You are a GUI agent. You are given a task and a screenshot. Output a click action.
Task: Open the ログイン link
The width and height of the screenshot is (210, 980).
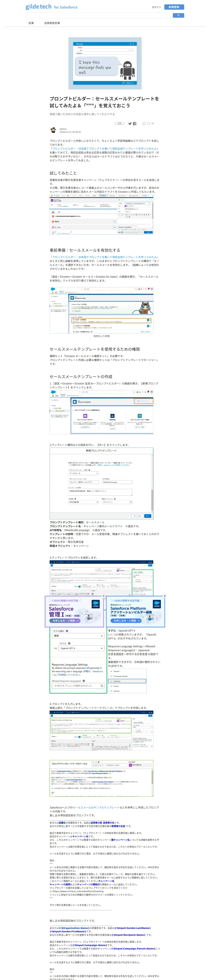click(x=156, y=7)
